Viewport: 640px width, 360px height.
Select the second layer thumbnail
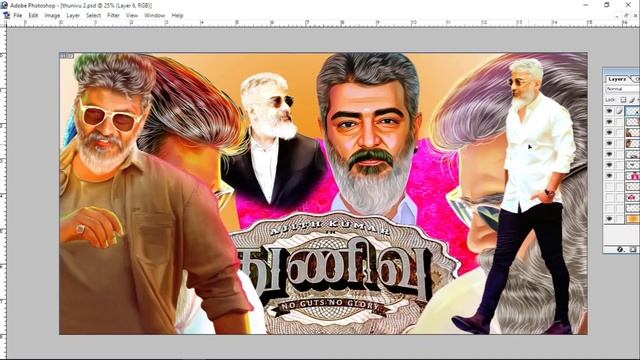633,122
